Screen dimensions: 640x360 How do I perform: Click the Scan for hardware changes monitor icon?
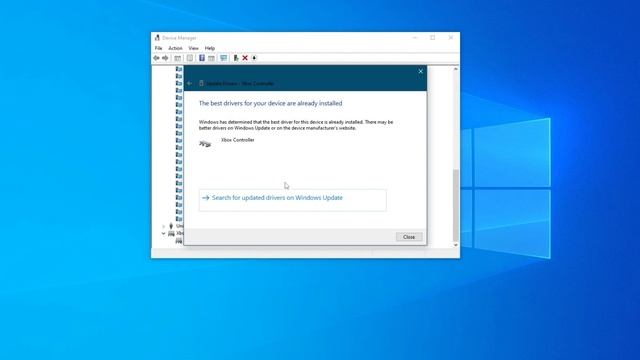(223, 58)
